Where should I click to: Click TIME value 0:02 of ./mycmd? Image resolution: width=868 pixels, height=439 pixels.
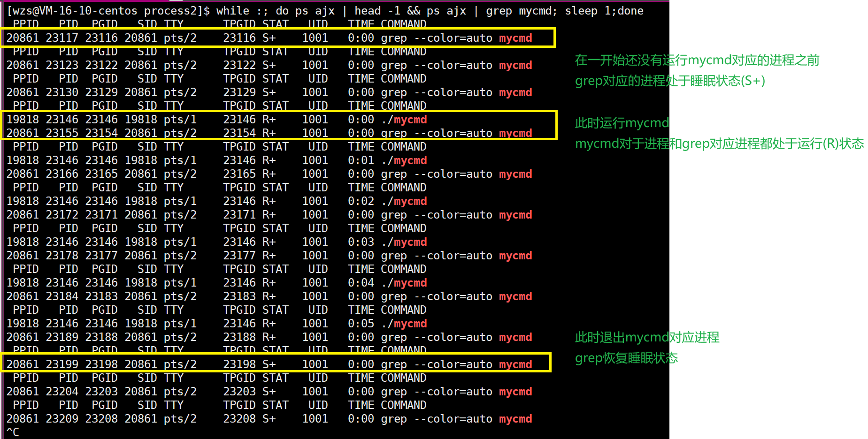pos(361,201)
